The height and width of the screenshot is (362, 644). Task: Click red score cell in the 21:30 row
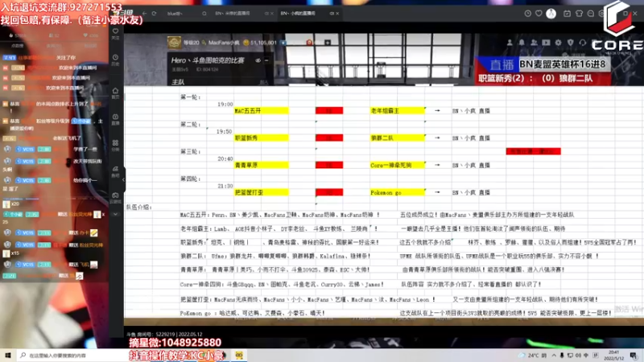[329, 192]
